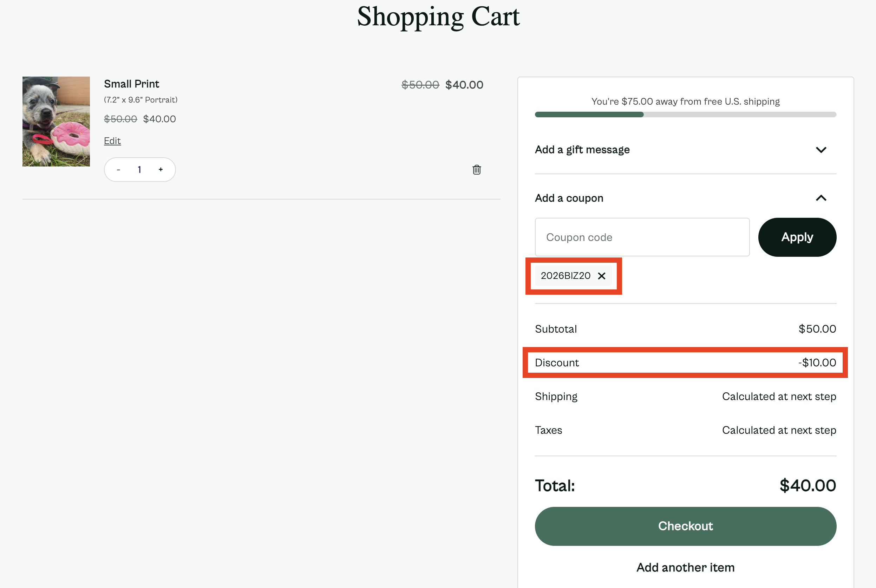Click the Coupon code input field

[x=642, y=237]
